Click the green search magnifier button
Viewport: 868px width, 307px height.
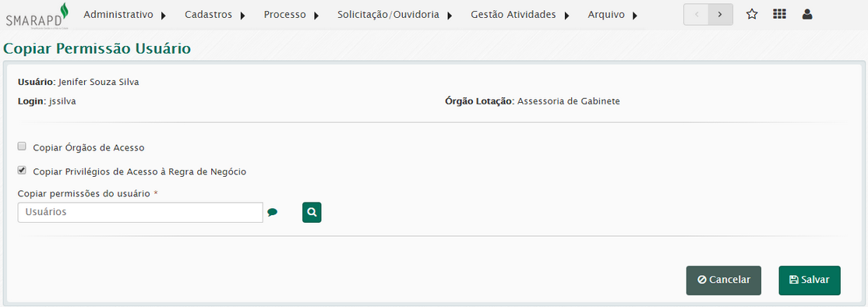[x=312, y=213]
